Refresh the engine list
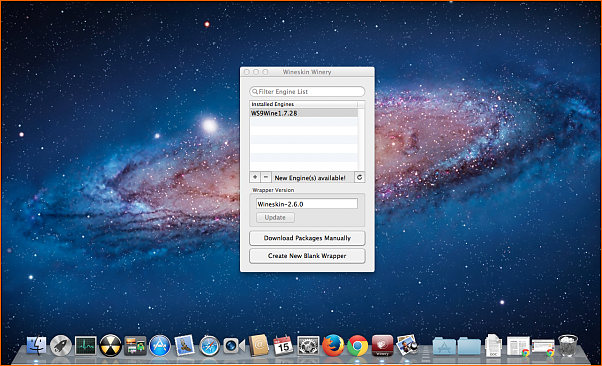This screenshot has width=602, height=366. 359,177
